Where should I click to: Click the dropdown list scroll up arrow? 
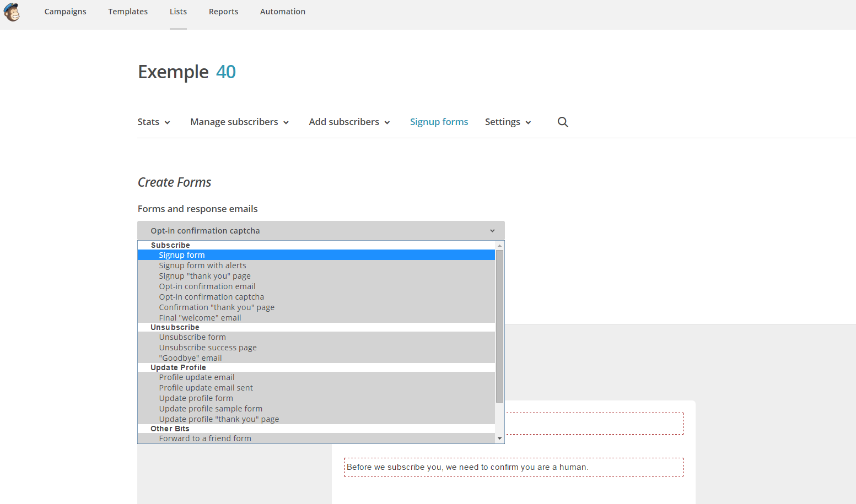point(499,245)
